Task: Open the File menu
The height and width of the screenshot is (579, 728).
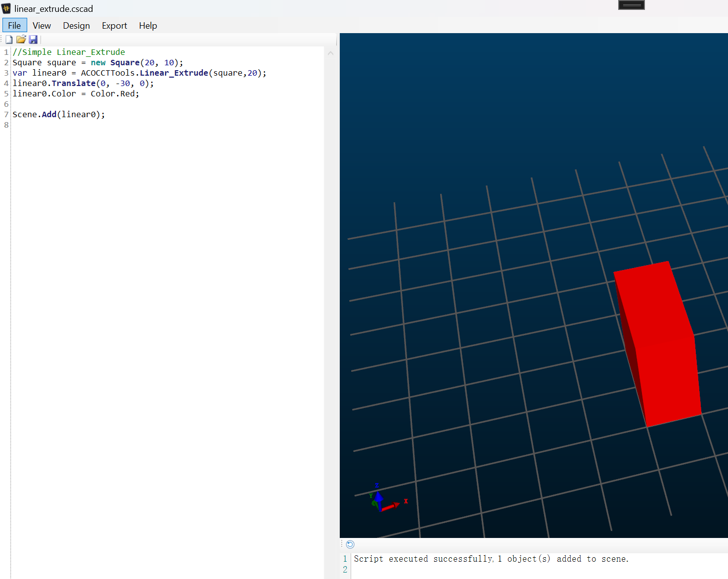Action: click(x=14, y=25)
